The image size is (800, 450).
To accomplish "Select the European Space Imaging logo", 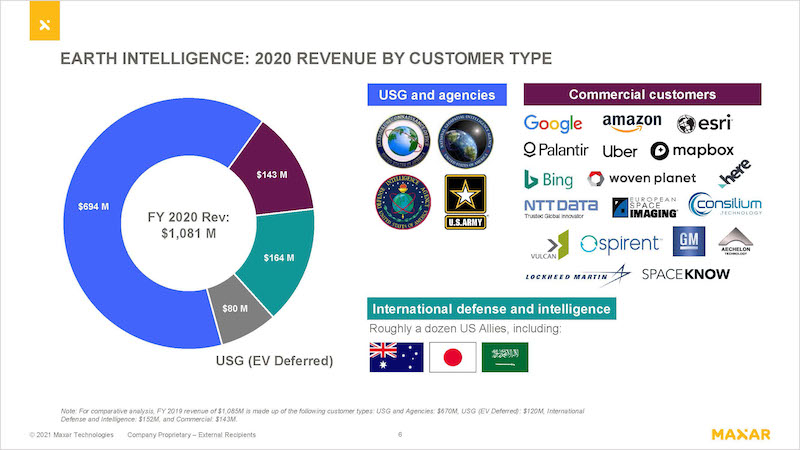I will pyautogui.click(x=644, y=207).
